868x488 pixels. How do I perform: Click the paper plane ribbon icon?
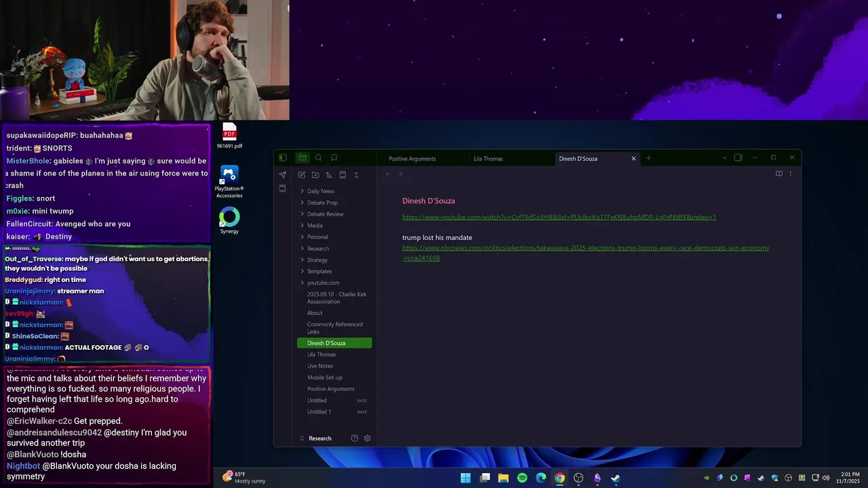pos(283,175)
